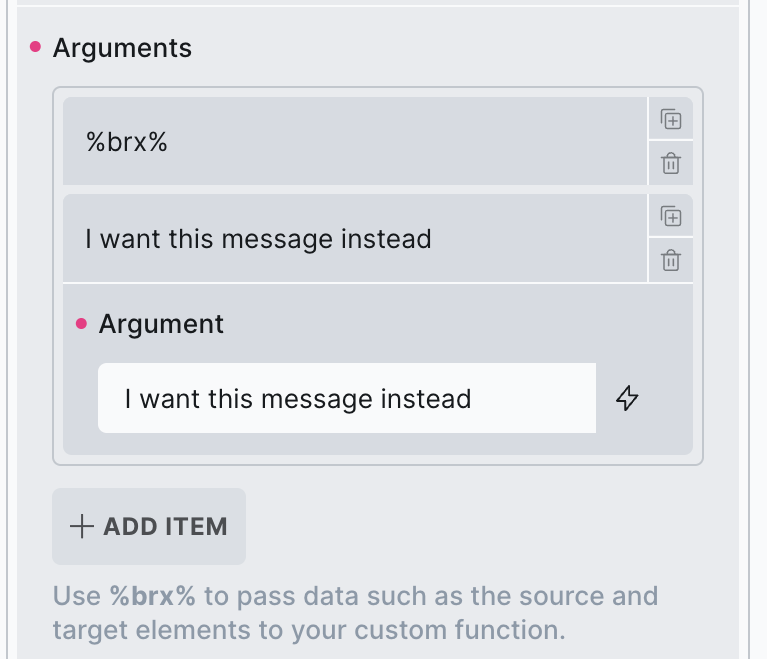Click the Arguments section label
Image resolution: width=767 pixels, height=659 pixels.
[122, 47]
